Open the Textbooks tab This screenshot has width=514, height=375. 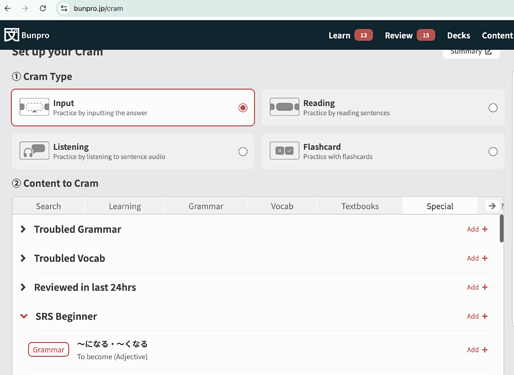click(360, 206)
